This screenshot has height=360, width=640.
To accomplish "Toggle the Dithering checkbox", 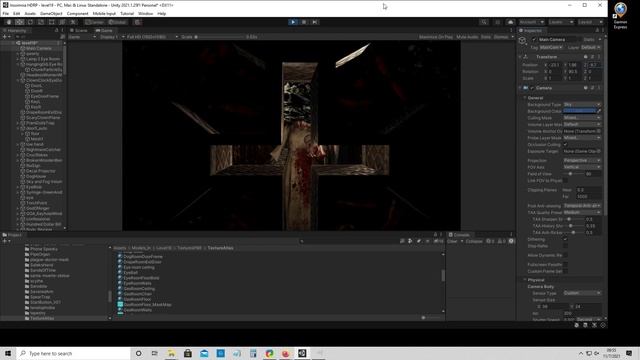I will (565, 239).
